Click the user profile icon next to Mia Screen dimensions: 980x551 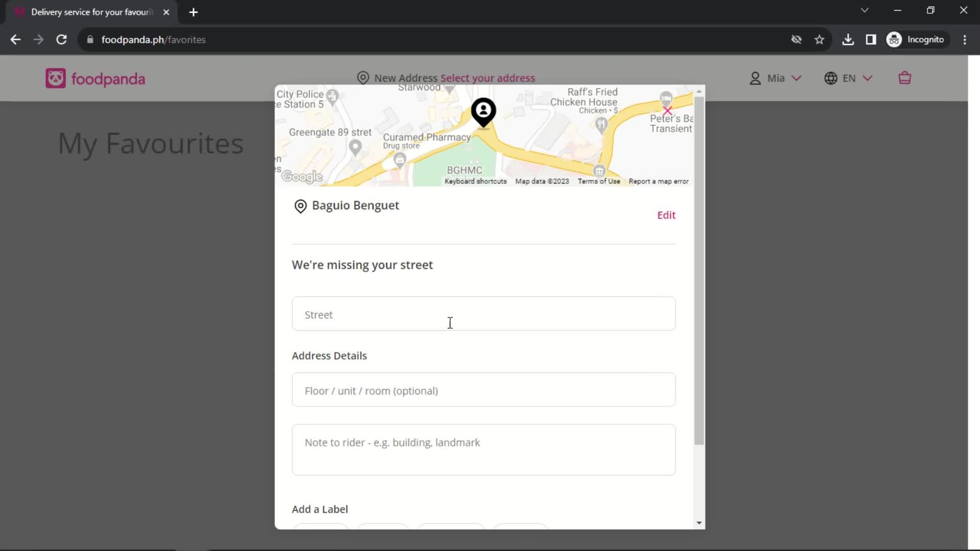(x=755, y=78)
